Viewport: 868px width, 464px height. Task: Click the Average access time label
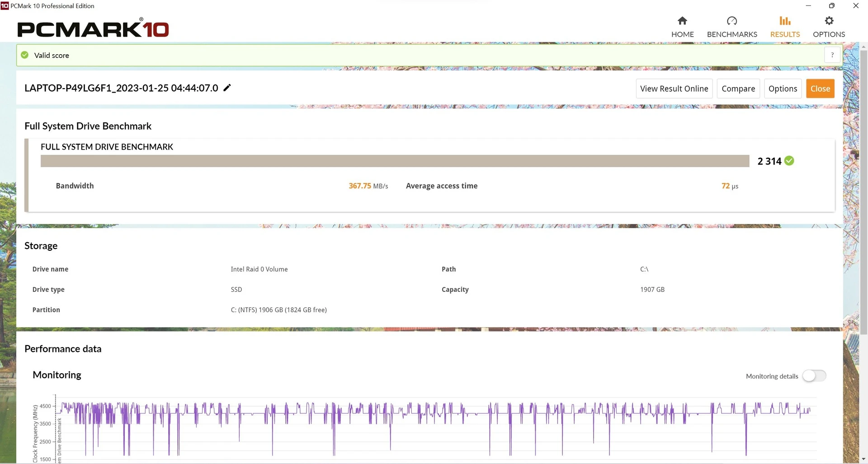pos(442,186)
